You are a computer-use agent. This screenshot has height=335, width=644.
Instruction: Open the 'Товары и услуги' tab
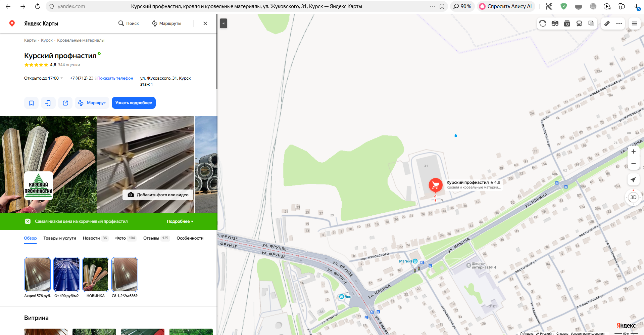(x=60, y=238)
